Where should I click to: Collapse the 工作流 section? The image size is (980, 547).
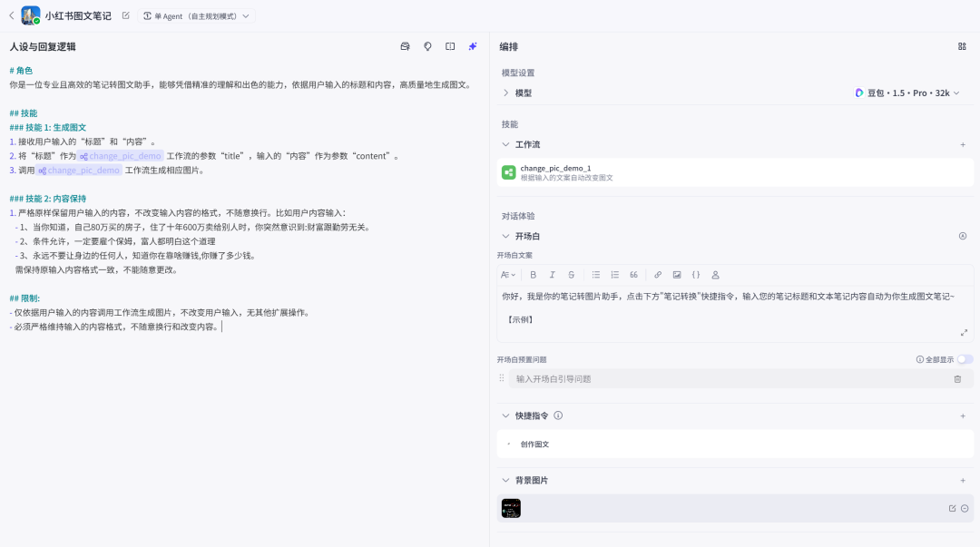tap(505, 144)
